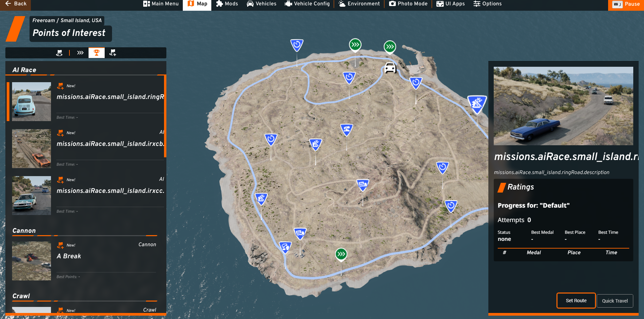Click the Ratings heading in details panel
The height and width of the screenshot is (319, 644).
[x=521, y=187]
